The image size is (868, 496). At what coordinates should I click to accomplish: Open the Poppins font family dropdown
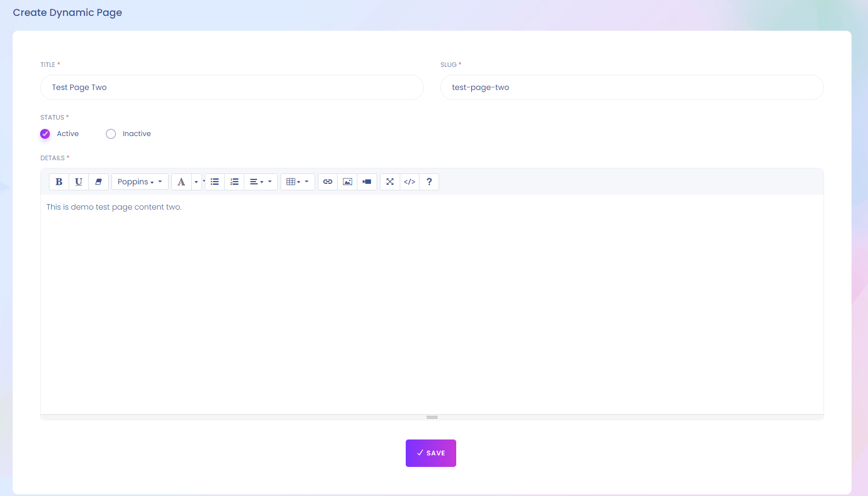(x=139, y=182)
